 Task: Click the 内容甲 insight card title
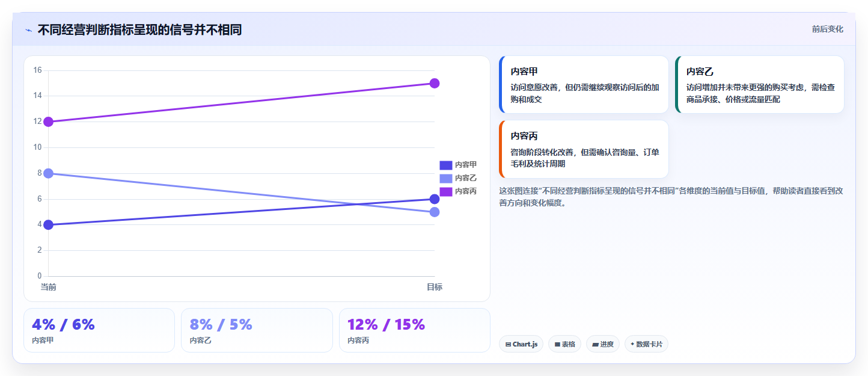click(x=524, y=72)
